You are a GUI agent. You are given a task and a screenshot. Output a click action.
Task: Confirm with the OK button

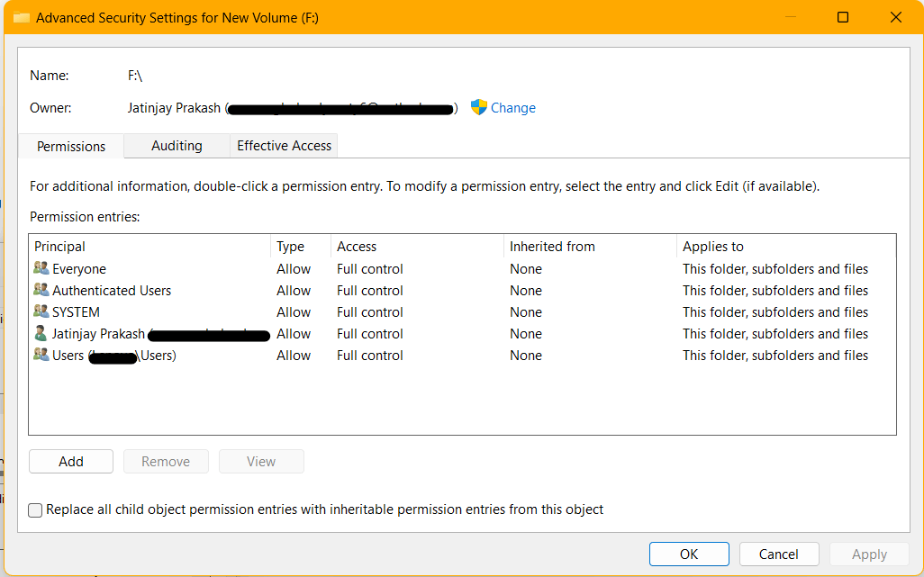pos(689,554)
